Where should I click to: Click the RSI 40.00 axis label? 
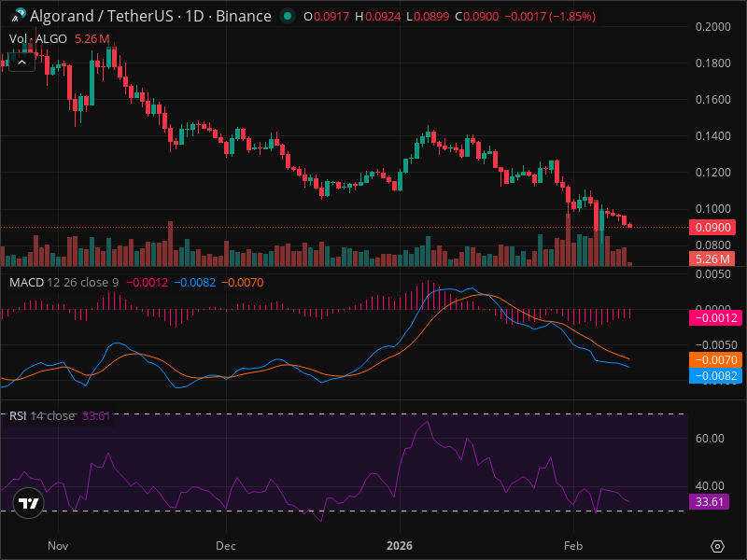710,485
